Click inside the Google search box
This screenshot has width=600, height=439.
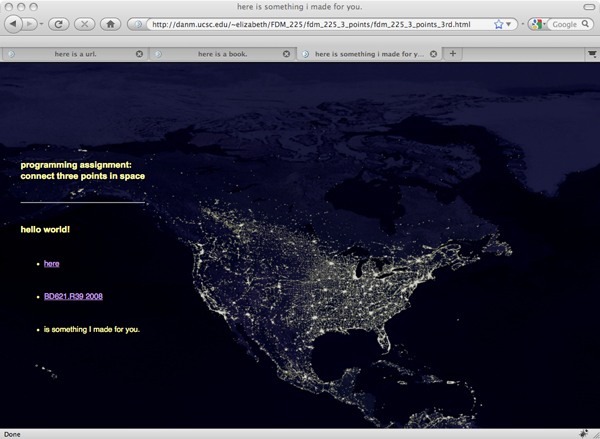pyautogui.click(x=566, y=24)
